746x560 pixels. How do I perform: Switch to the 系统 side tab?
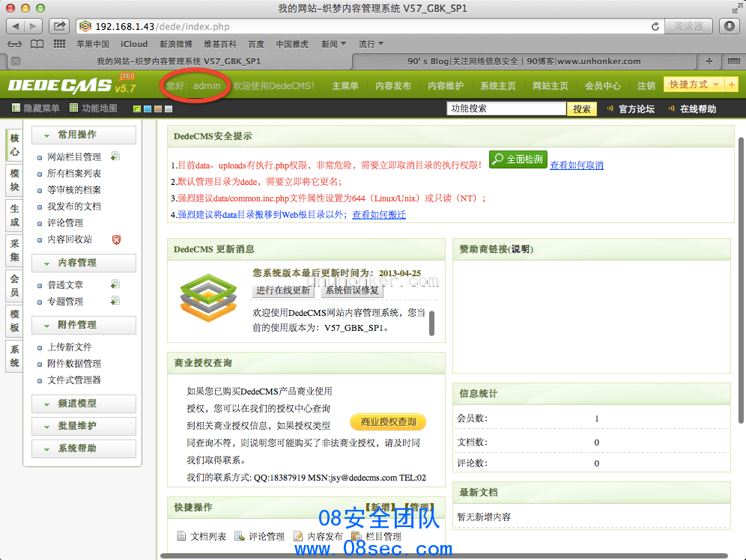(14, 356)
